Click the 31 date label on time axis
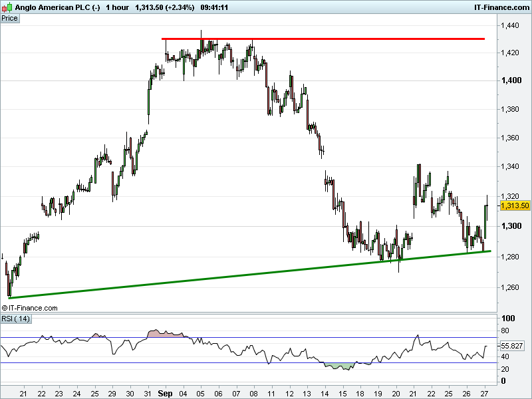532x399 pixels. (x=147, y=394)
